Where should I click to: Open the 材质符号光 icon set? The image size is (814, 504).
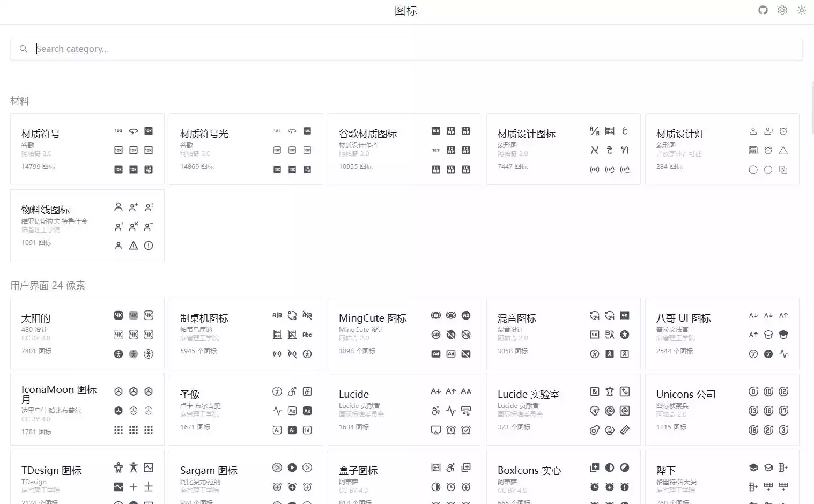[x=246, y=149]
